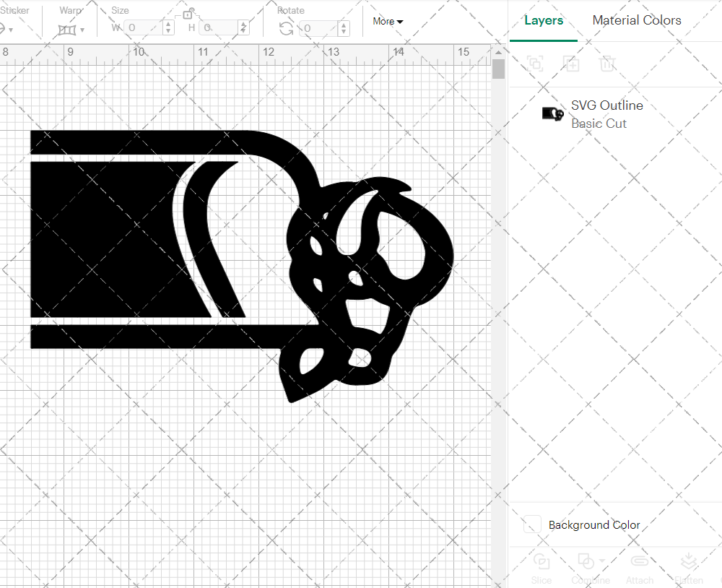
Task: Click the Combine button
Action: pos(591,568)
